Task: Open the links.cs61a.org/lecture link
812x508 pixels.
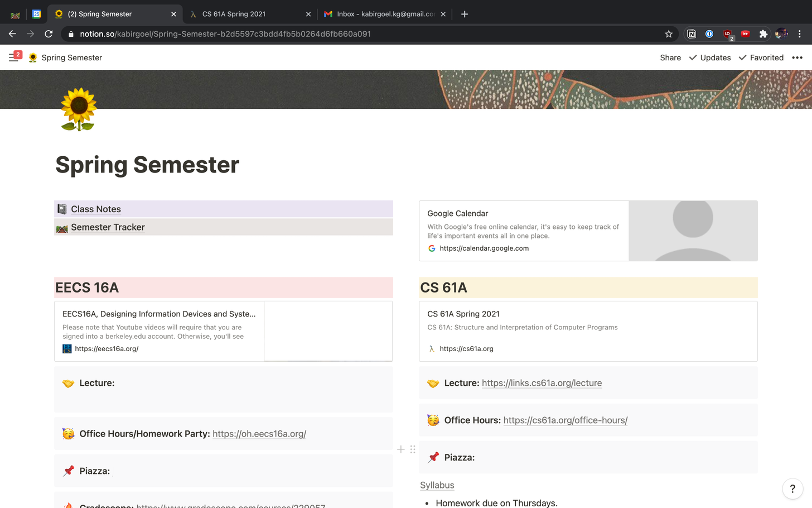Action: 542,383
